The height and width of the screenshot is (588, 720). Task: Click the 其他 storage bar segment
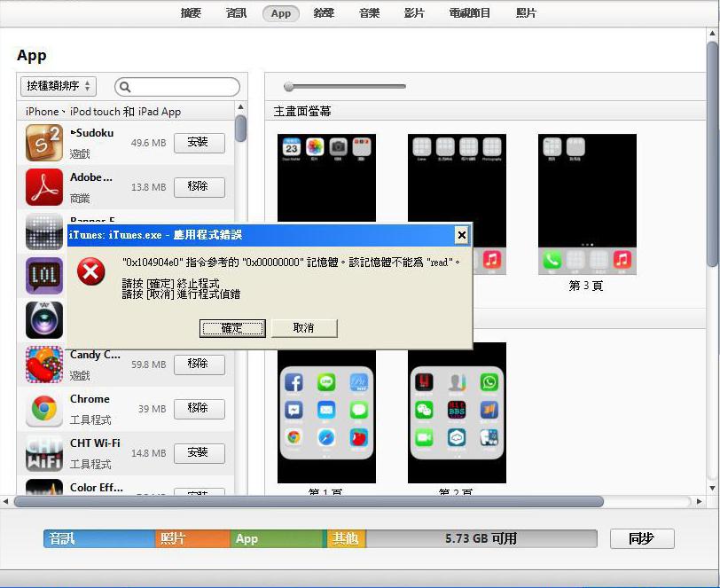tap(347, 538)
